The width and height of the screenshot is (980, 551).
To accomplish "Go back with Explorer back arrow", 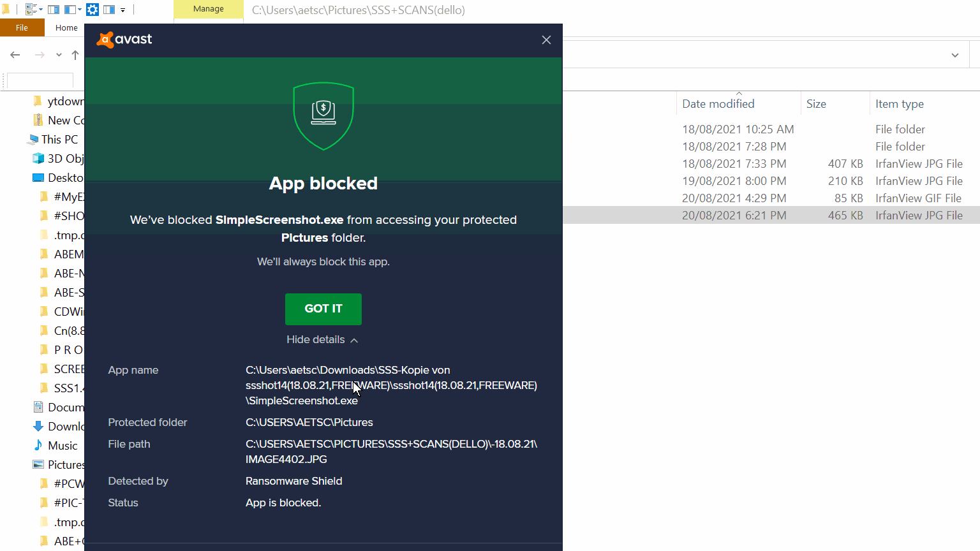I will (15, 55).
